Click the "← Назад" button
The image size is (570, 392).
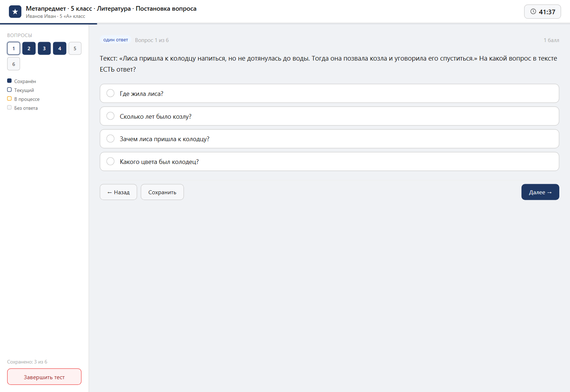(118, 192)
